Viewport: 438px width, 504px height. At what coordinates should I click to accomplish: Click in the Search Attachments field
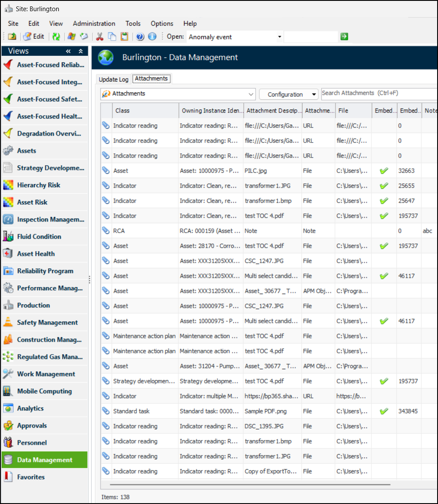(x=379, y=94)
